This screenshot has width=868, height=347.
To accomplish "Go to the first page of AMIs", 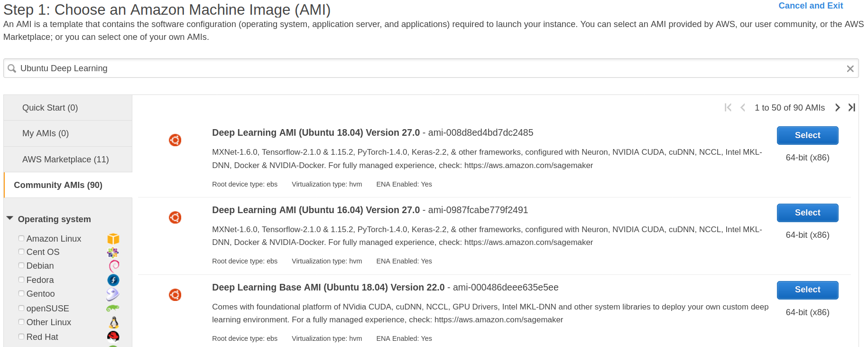I will tap(728, 108).
